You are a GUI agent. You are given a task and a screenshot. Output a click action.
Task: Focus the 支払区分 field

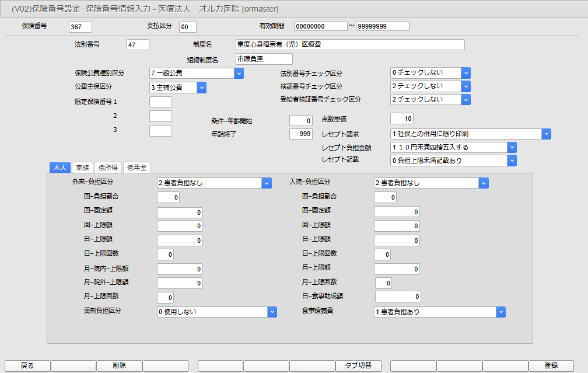point(188,27)
